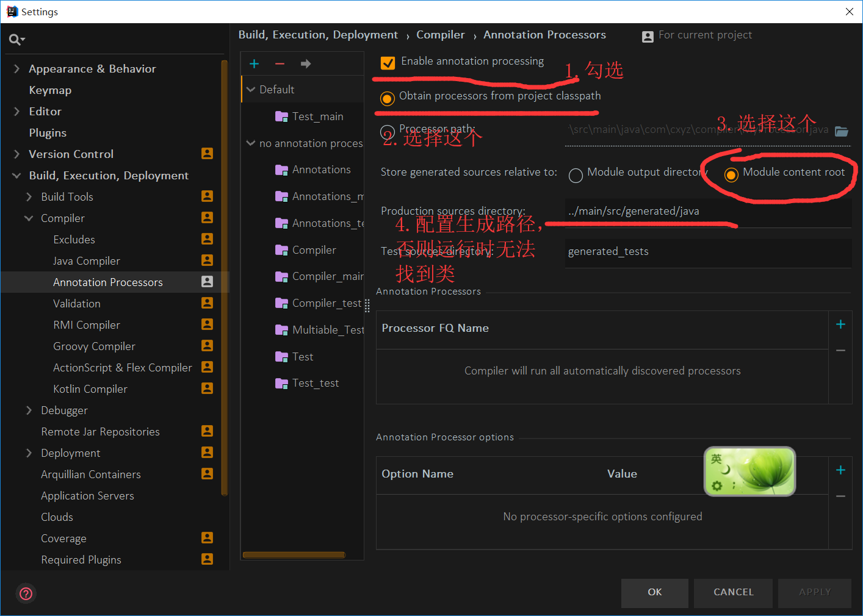Click the CANCEL button
This screenshot has width=863, height=616.
[x=733, y=592]
